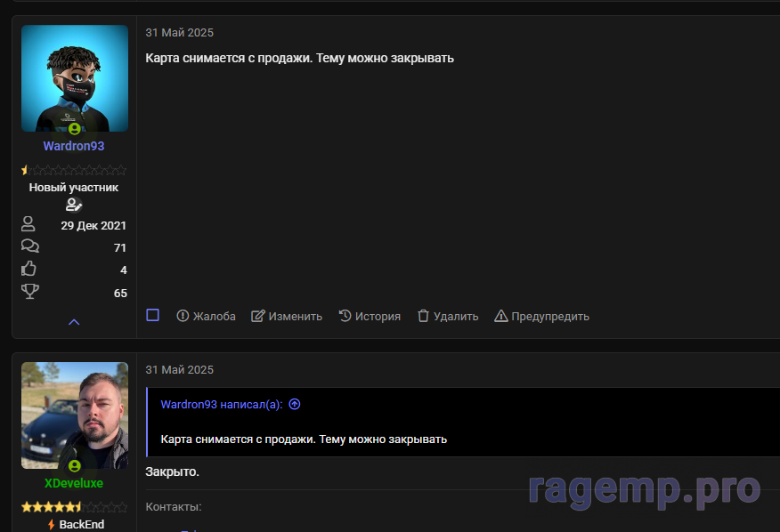Open Wardron93's avatar image

[75, 78]
